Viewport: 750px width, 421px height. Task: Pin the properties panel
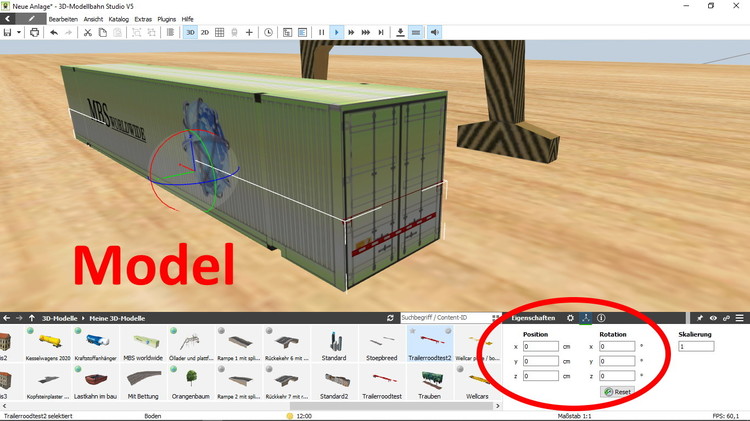699,318
